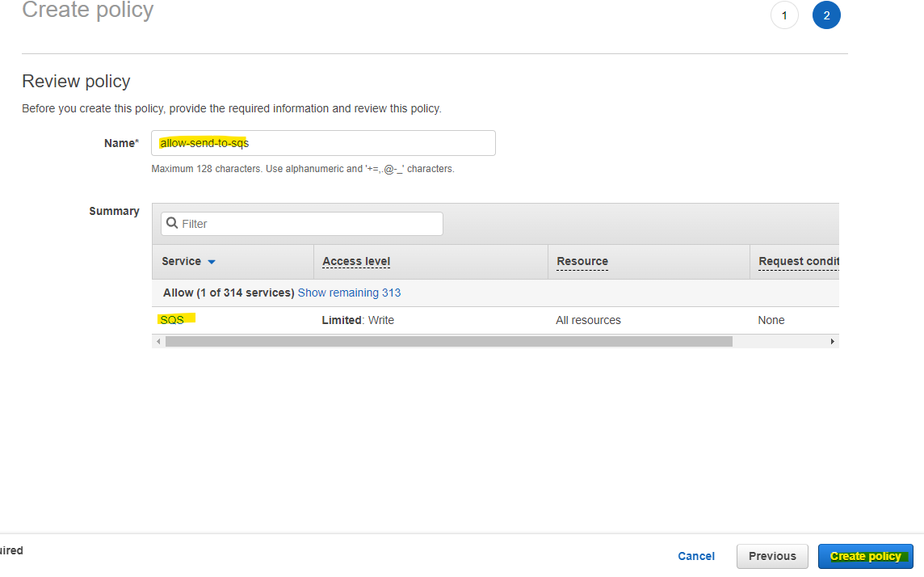Click the left scrollbar arrow under summary table
The height and width of the screenshot is (577, 924).
pyautogui.click(x=158, y=341)
